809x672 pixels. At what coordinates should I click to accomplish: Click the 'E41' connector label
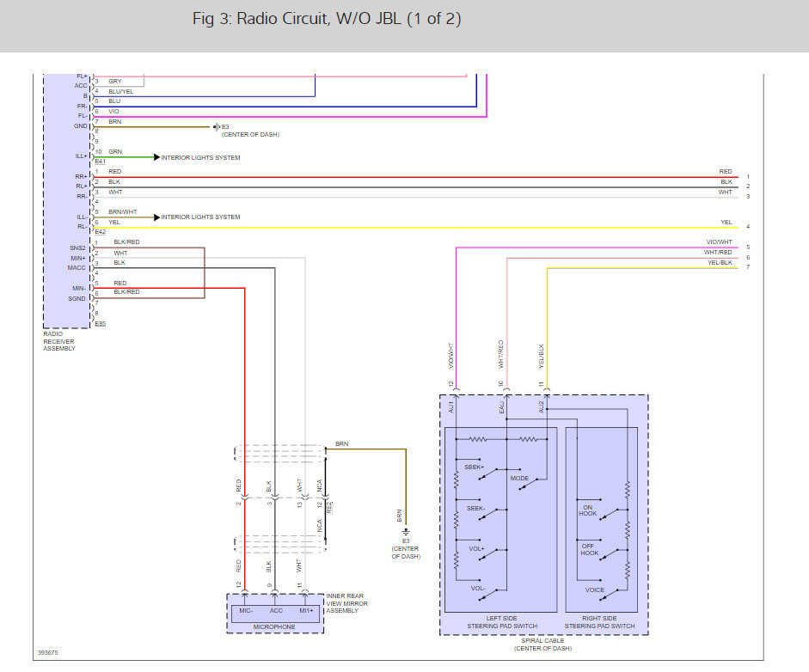(100, 162)
